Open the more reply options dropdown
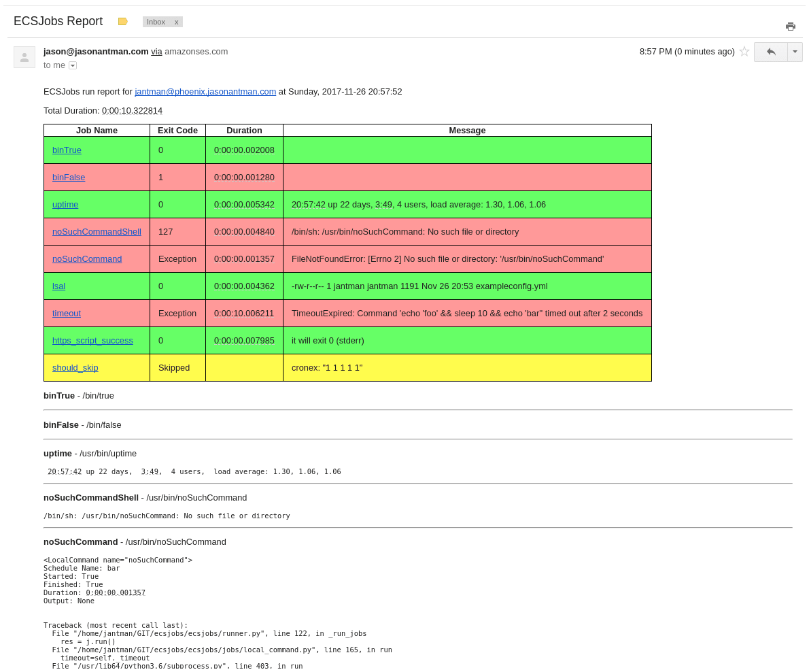 (x=794, y=52)
